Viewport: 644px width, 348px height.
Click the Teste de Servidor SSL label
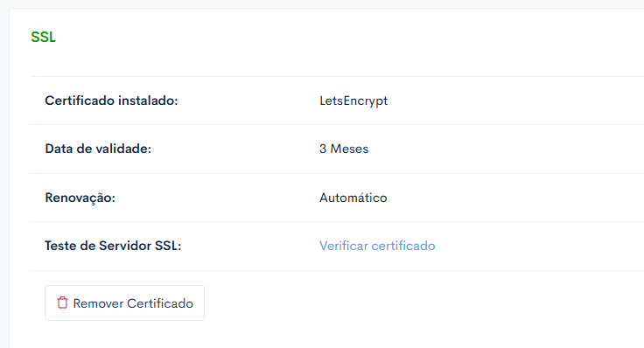113,246
